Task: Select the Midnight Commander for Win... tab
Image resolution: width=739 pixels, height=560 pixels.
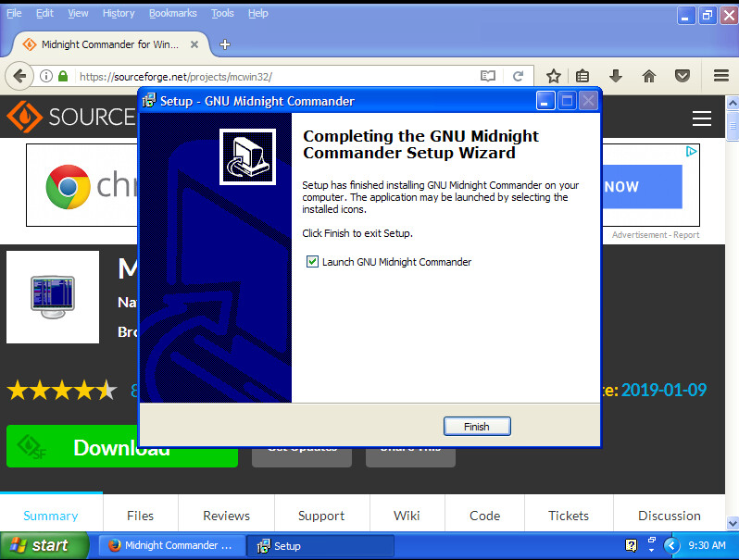Action: pyautogui.click(x=110, y=44)
